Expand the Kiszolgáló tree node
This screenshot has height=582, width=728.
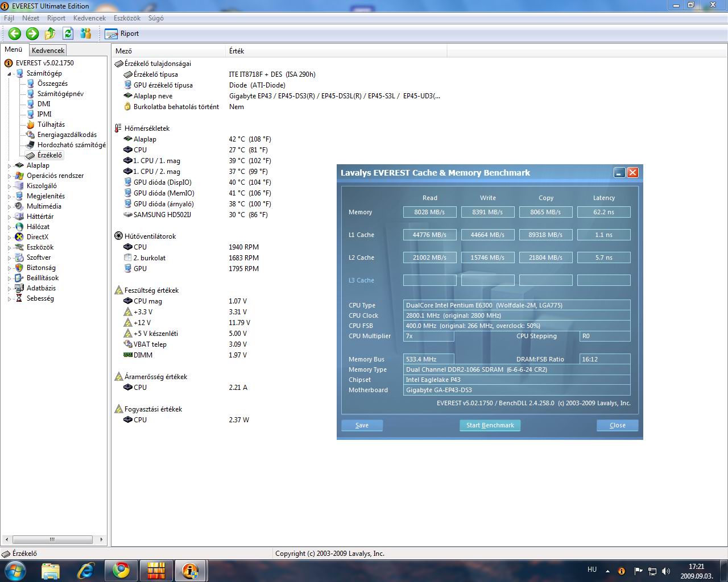pyautogui.click(x=9, y=186)
